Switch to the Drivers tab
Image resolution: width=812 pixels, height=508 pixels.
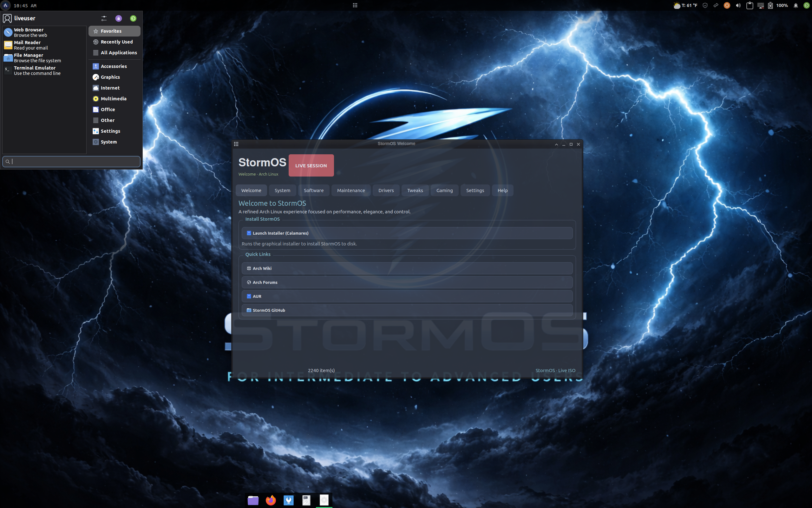click(x=386, y=190)
